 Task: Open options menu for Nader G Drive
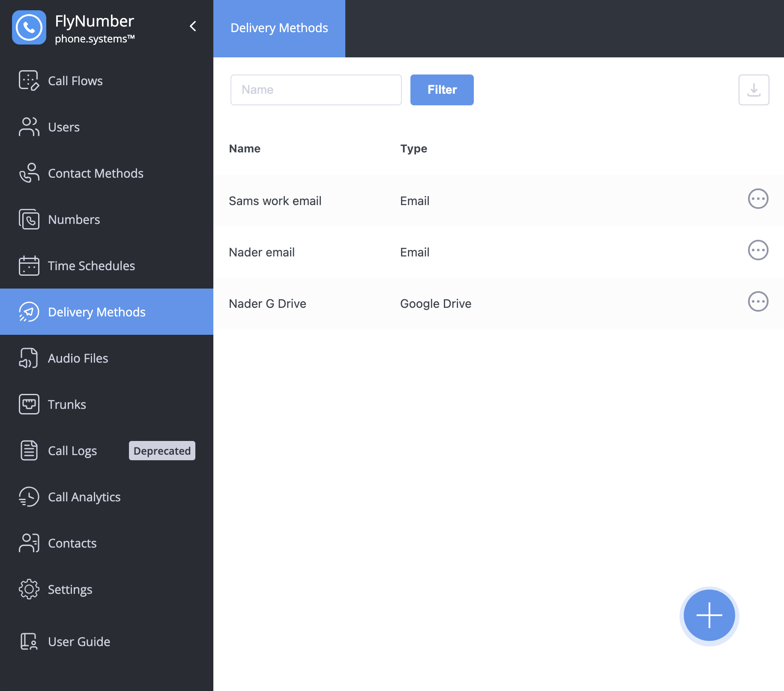click(x=758, y=301)
